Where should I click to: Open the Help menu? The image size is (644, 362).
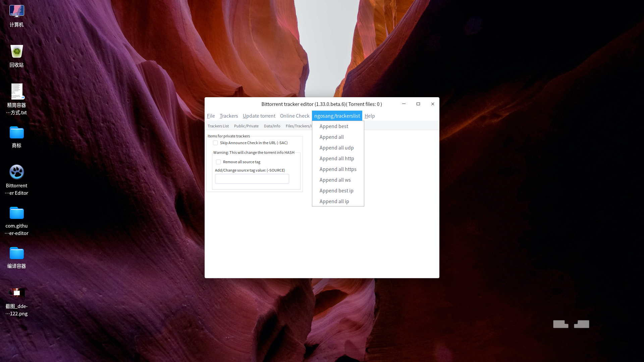(370, 116)
